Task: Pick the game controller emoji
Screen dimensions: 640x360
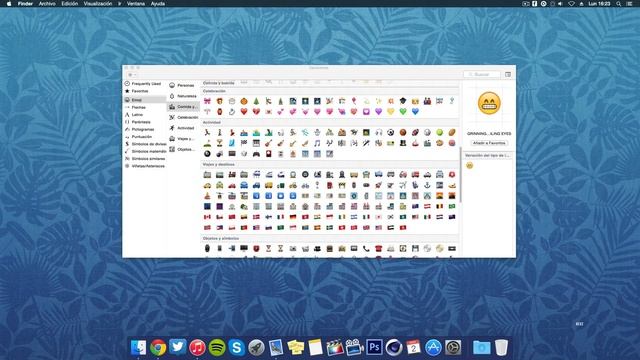Action: point(256,154)
